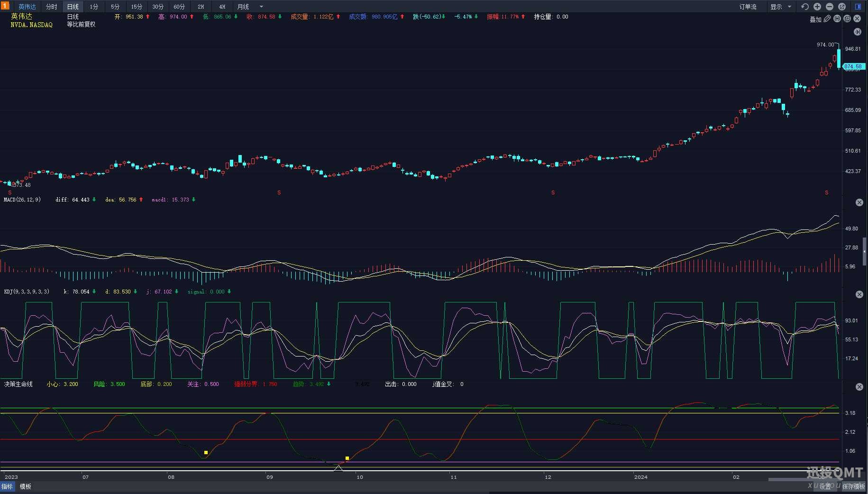Select the 日线 daily period tab
This screenshot has width=868, height=494.
tap(73, 7)
